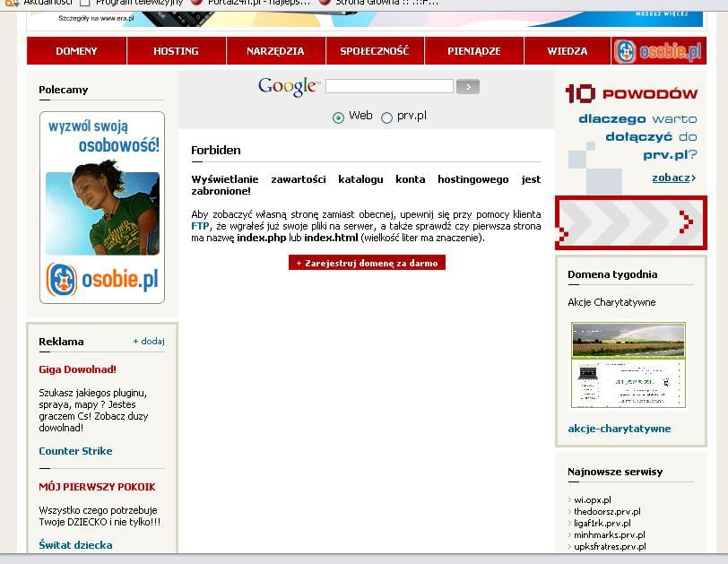Select the Web search radio button
Screen dimensions: 728x564
tap(339, 117)
